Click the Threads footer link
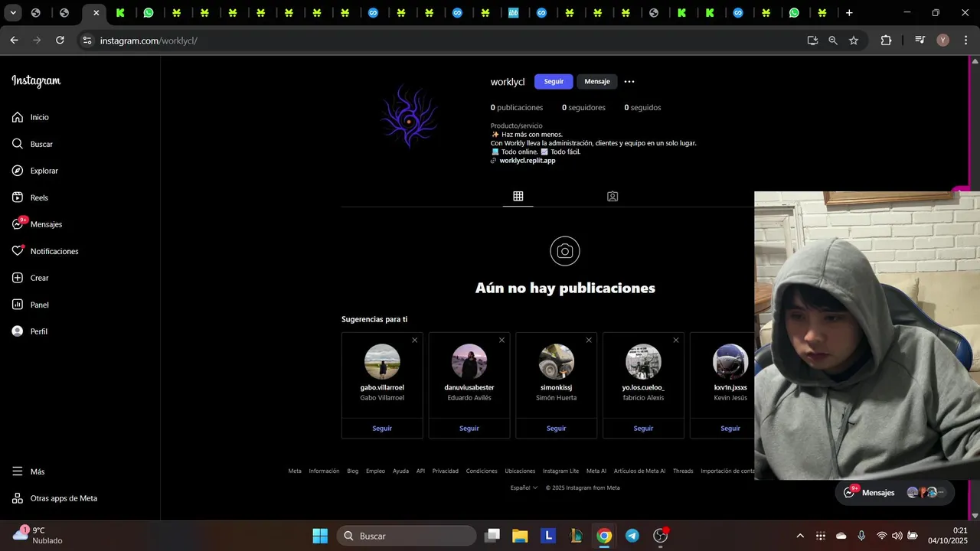Screen dimensions: 980x551 [x=683, y=471]
